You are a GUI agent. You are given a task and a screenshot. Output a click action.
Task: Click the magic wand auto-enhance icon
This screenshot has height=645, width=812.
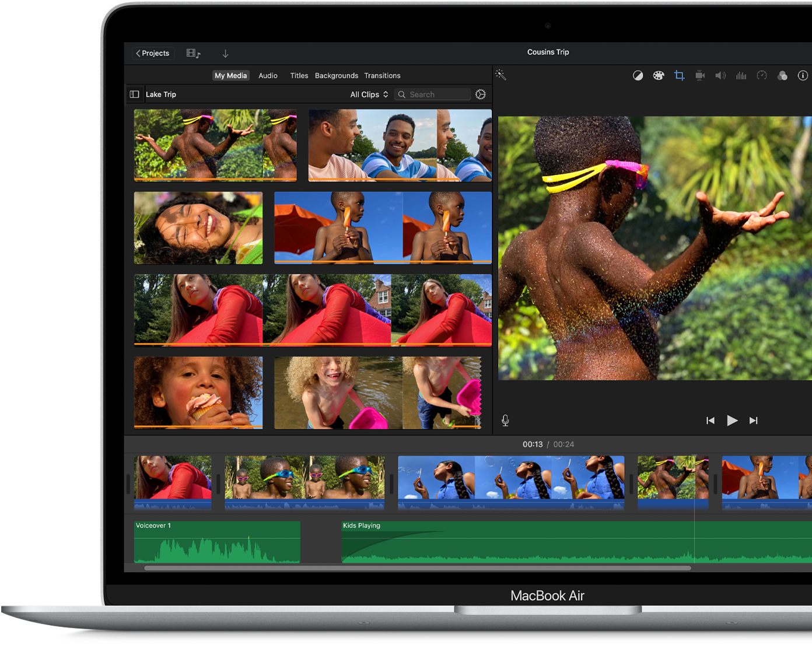click(x=501, y=75)
